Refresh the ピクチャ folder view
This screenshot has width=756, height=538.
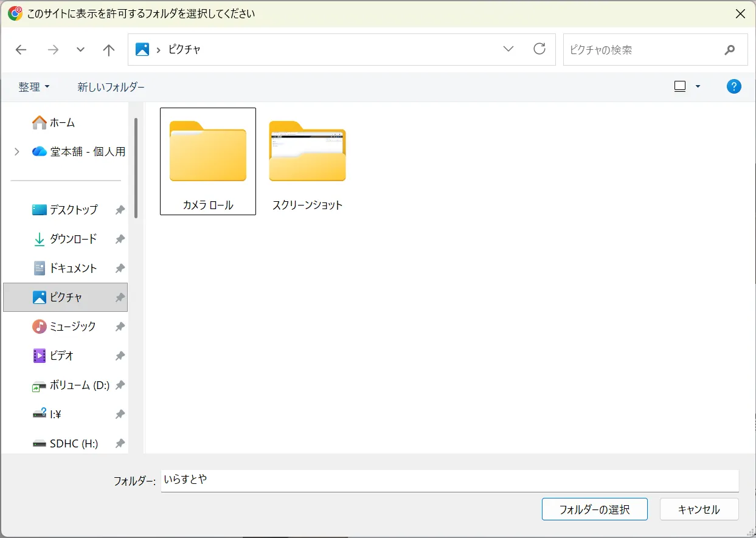[x=539, y=49]
